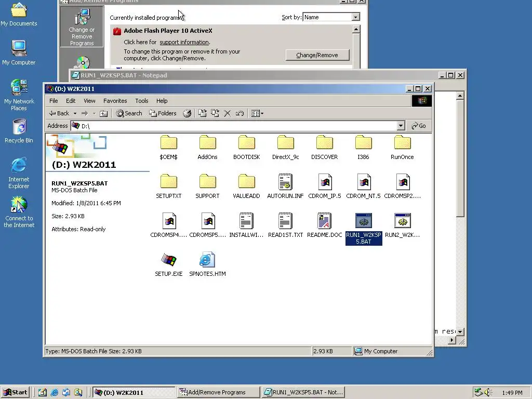Select the RUN1_W2KSP5.BAT batch file
The width and height of the screenshot is (532, 399).
364,229
